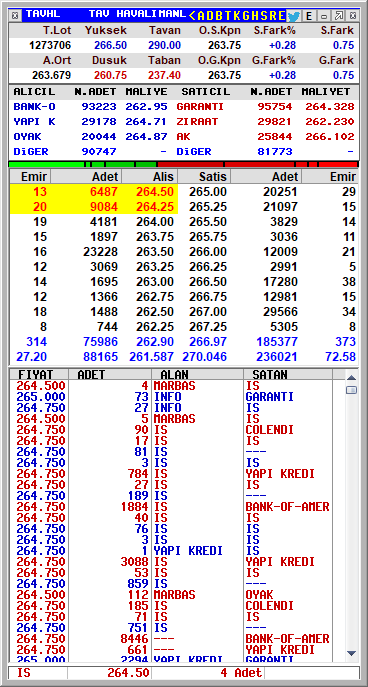Select trade of 73 lots INFO to GARANTI

171,397
